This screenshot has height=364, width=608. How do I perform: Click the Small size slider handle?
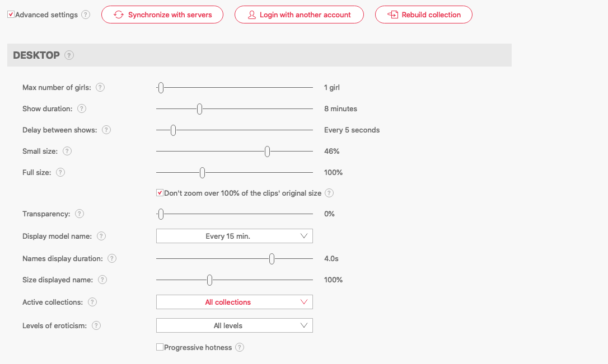point(268,152)
